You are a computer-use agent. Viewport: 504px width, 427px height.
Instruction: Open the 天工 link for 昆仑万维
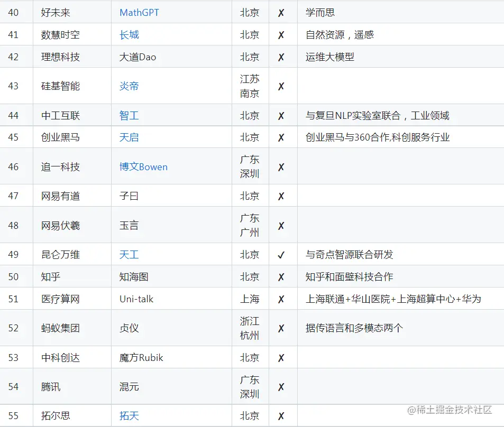coord(129,254)
